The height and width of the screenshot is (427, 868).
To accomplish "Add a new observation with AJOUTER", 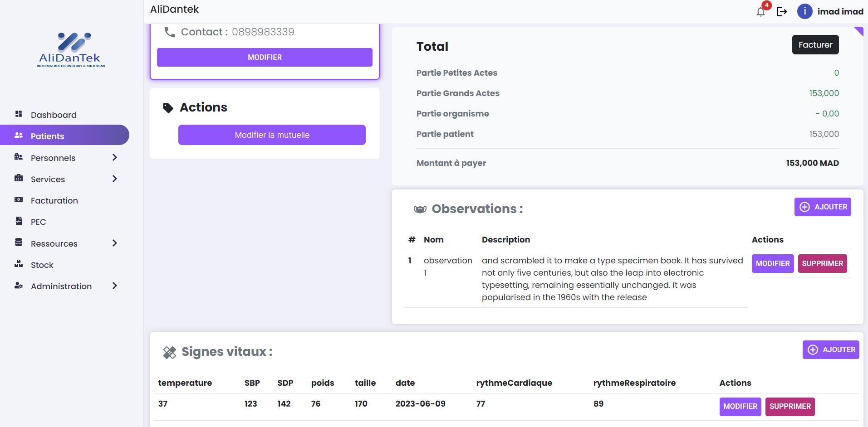I will tap(822, 207).
